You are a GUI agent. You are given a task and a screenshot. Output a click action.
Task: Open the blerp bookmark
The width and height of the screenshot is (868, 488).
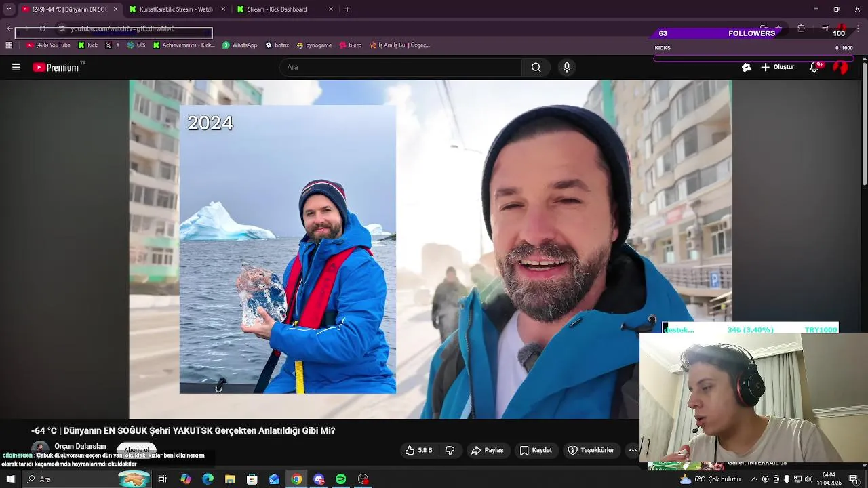click(x=351, y=45)
